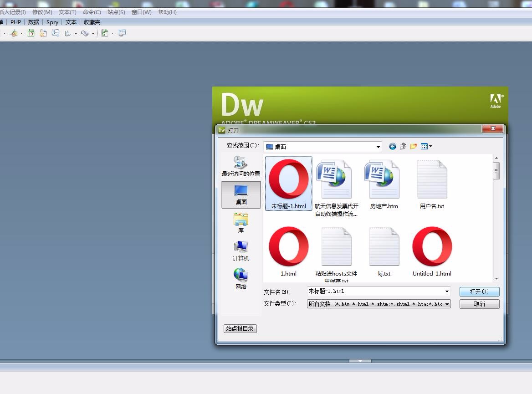Click the Tag Chooser icon
The height and width of the screenshot is (394, 532).
pos(122,33)
